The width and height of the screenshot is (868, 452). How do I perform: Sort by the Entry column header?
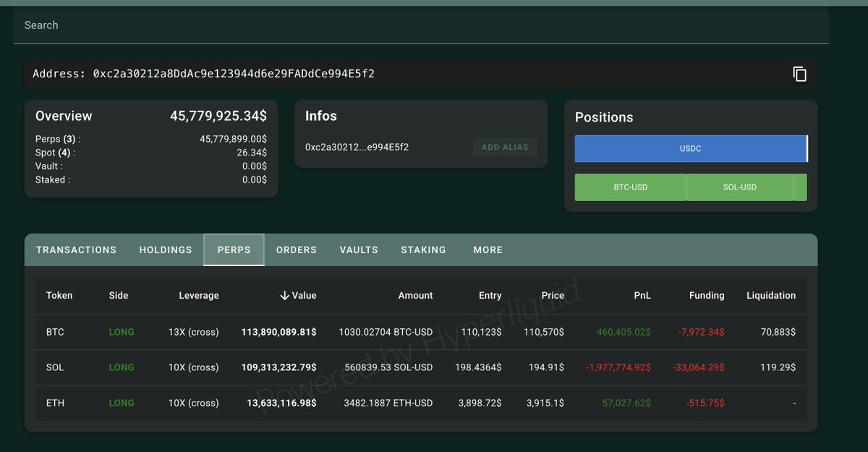click(490, 295)
